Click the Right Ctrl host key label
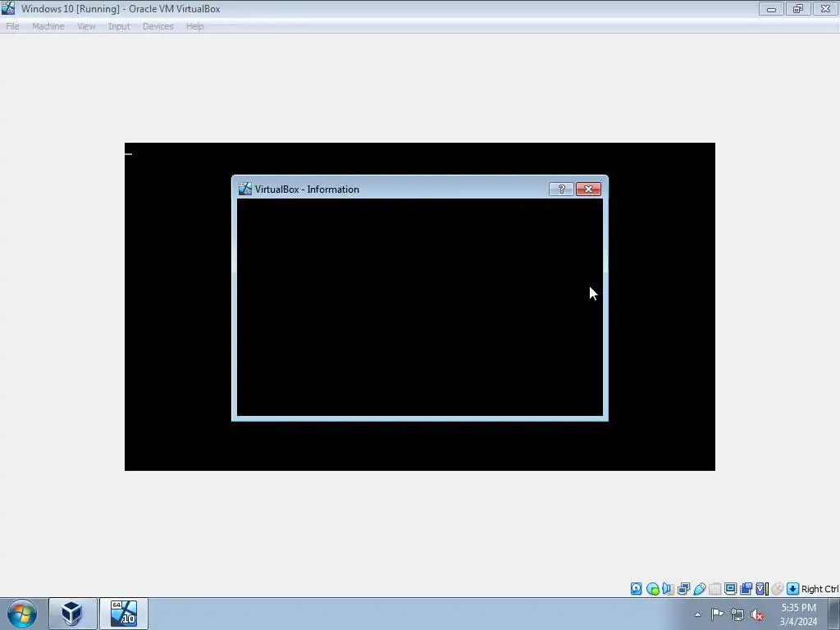This screenshot has height=630, width=840. tap(819, 589)
